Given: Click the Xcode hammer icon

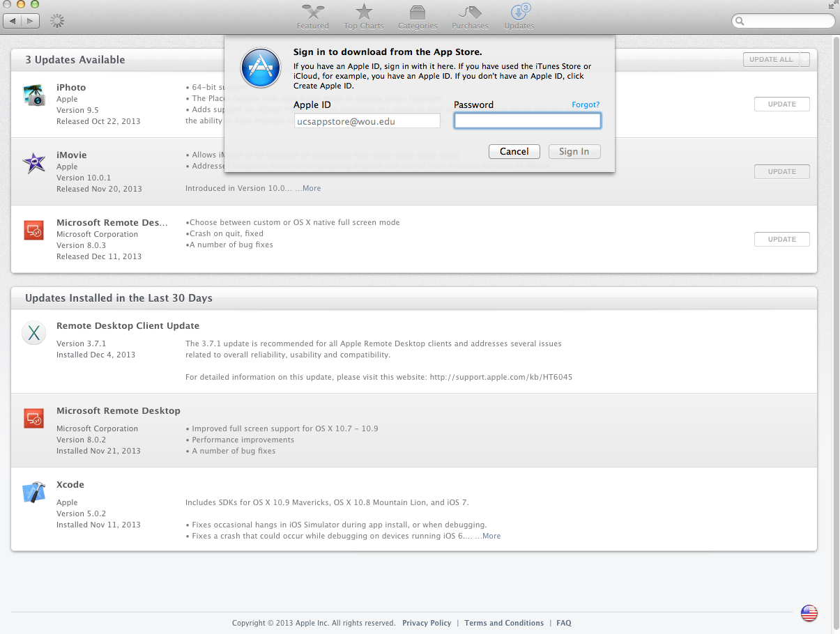Looking at the screenshot, I should [33, 492].
